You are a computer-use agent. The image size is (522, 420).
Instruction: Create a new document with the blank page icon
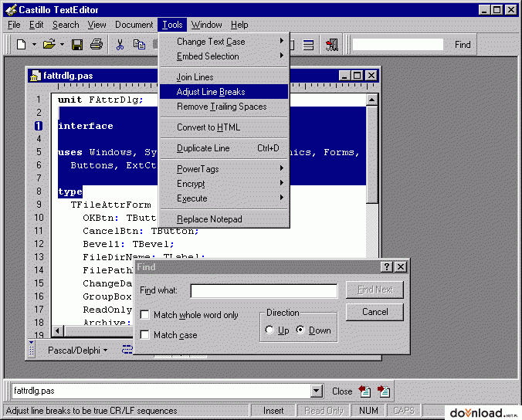point(22,44)
